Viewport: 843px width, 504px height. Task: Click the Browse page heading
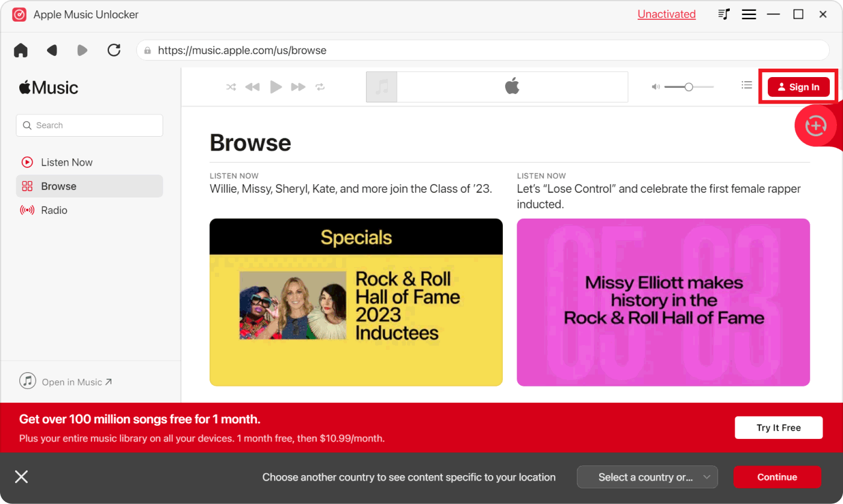[x=250, y=143]
